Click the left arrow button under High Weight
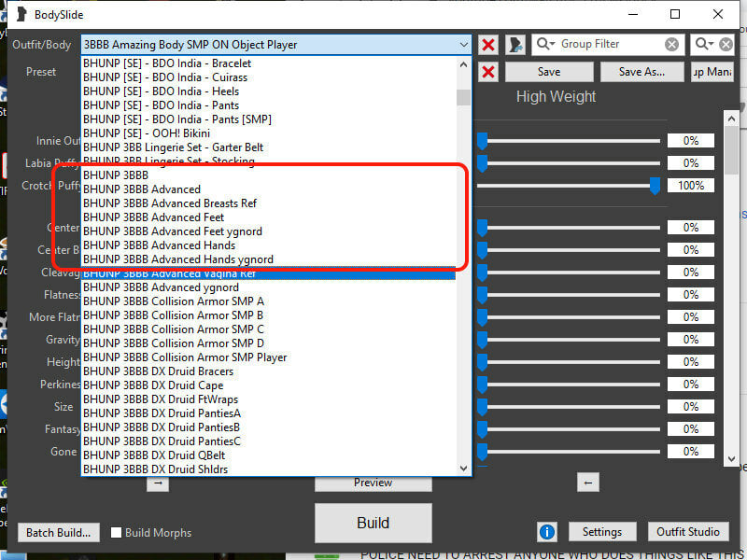 tap(588, 483)
